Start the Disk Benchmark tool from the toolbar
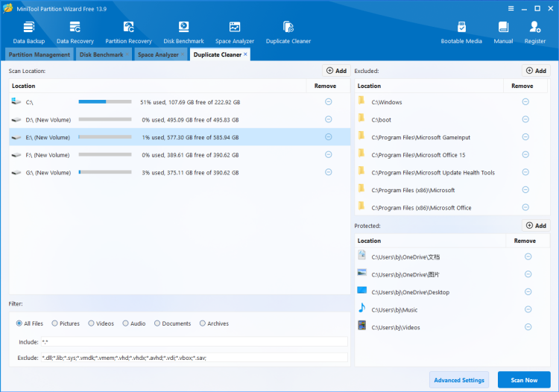The height and width of the screenshot is (392, 559). pos(183,33)
